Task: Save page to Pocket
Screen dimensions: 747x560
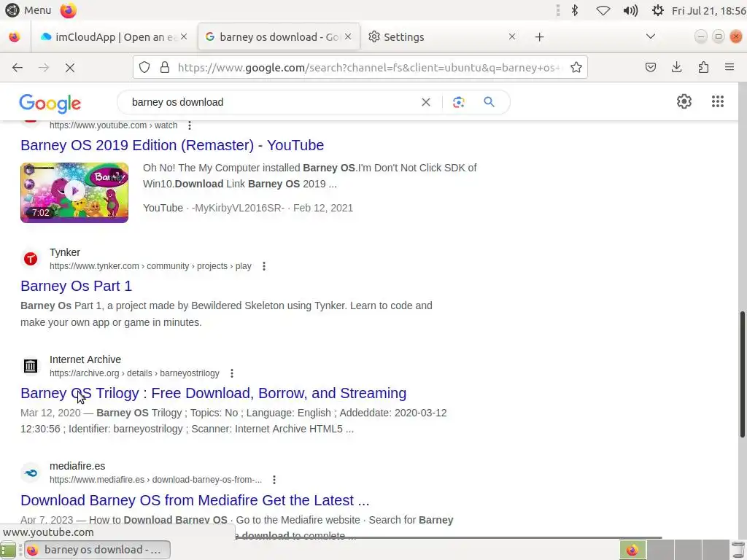Action: point(650,68)
